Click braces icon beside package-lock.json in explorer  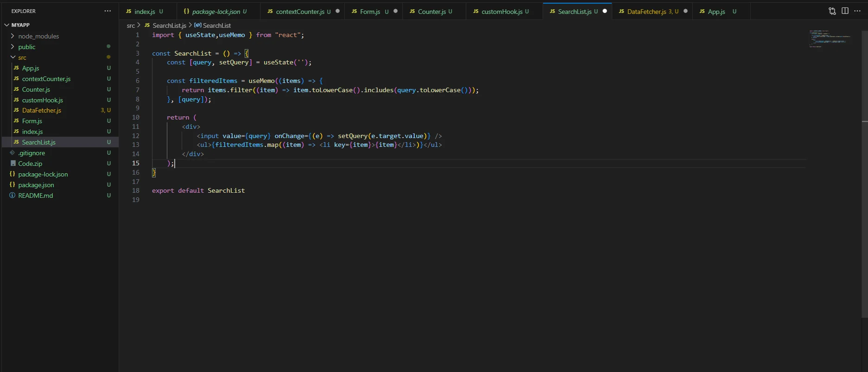tap(13, 174)
